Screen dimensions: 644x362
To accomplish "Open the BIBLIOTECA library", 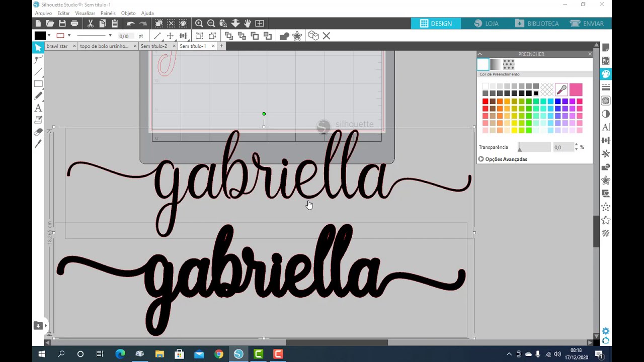I will 537,24.
